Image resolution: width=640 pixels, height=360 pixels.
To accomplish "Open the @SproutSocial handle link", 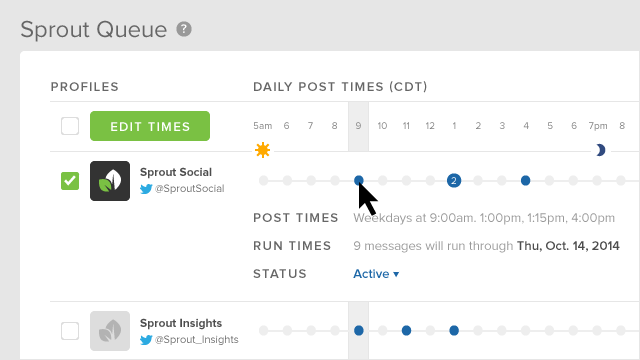I will point(189,189).
